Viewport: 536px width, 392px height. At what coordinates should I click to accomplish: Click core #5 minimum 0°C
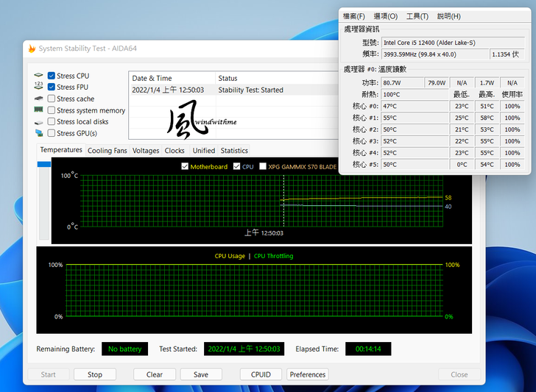pyautogui.click(x=462, y=164)
